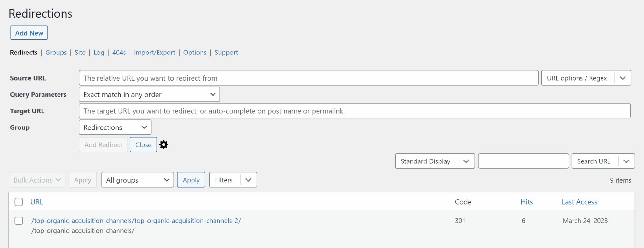The width and height of the screenshot is (644, 248).
Task: Switch to the Groups tab
Action: (x=56, y=52)
